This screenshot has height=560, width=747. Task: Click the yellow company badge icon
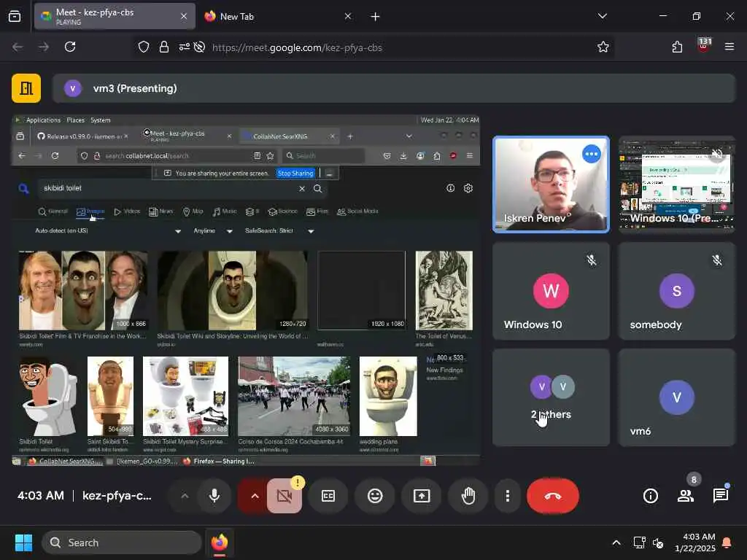click(x=26, y=88)
